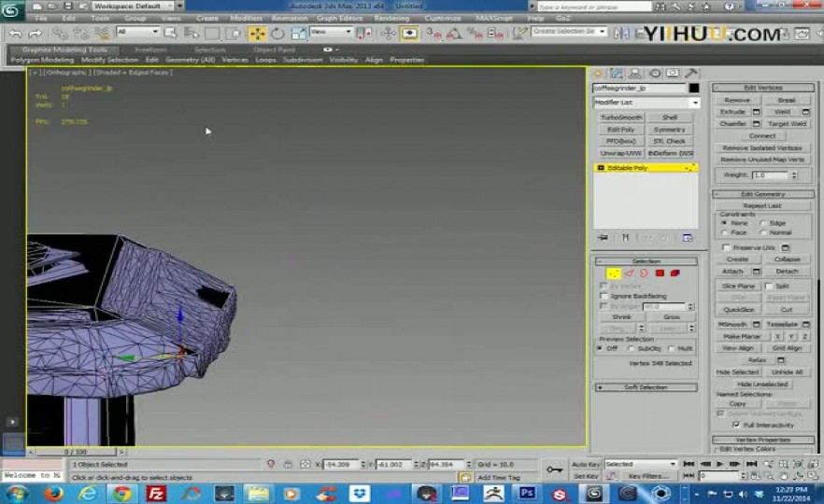The height and width of the screenshot is (504, 824).
Task: Click the object color black swatch
Action: tap(694, 88)
